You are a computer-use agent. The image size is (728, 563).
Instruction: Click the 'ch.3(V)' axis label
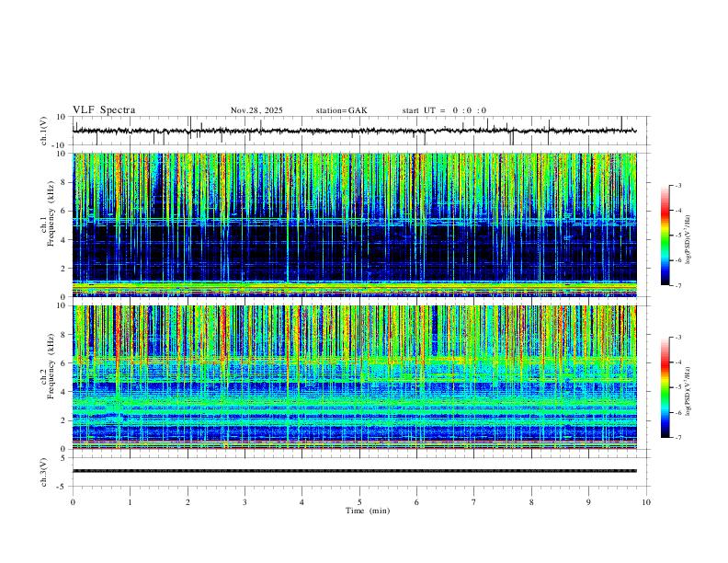click(x=44, y=472)
